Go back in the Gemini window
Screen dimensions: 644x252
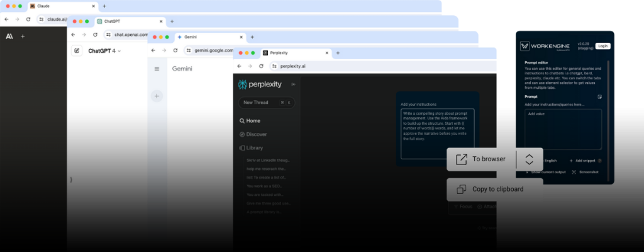click(153, 50)
